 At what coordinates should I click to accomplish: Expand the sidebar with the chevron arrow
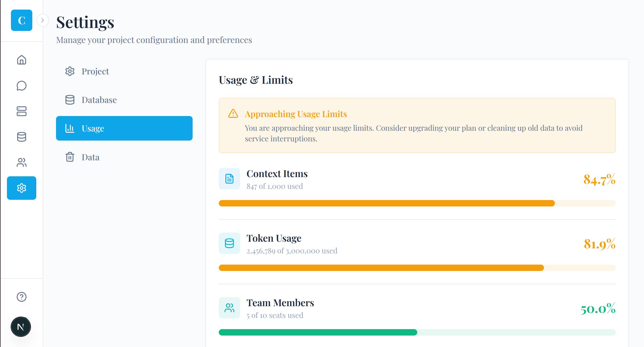[43, 20]
